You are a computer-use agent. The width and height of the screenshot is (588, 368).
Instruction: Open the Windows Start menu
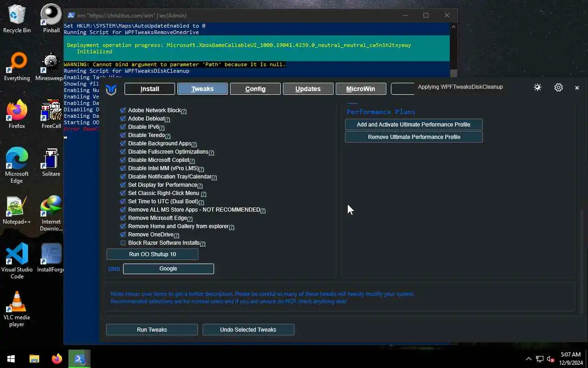click(x=11, y=359)
